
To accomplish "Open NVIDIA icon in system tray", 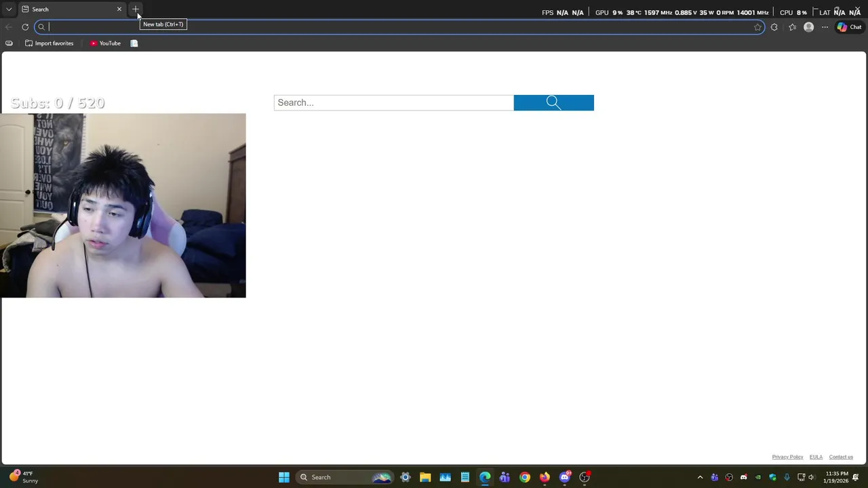I will pos(758,477).
